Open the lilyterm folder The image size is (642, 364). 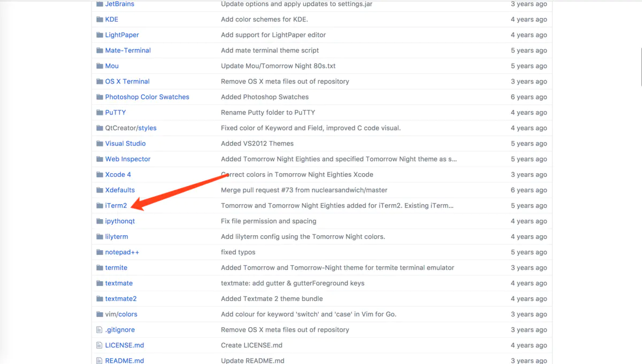pos(117,236)
